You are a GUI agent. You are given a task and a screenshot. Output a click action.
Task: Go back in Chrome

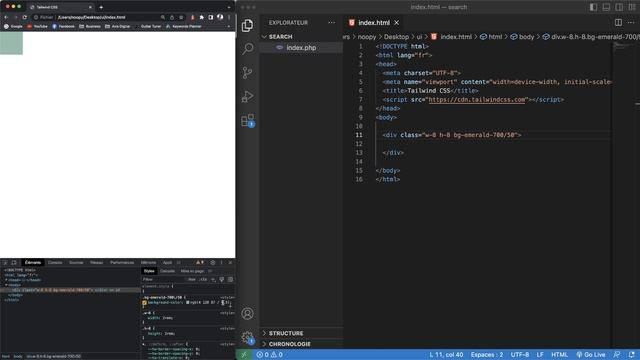tap(6, 17)
